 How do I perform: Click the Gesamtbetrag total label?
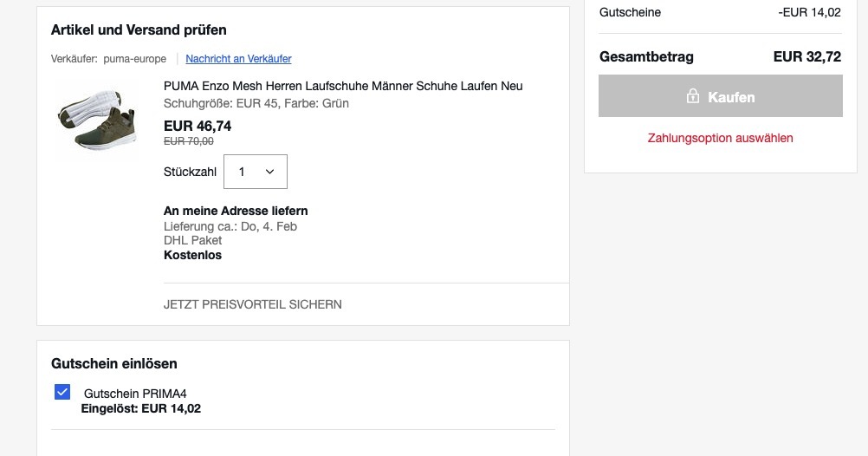[646, 57]
